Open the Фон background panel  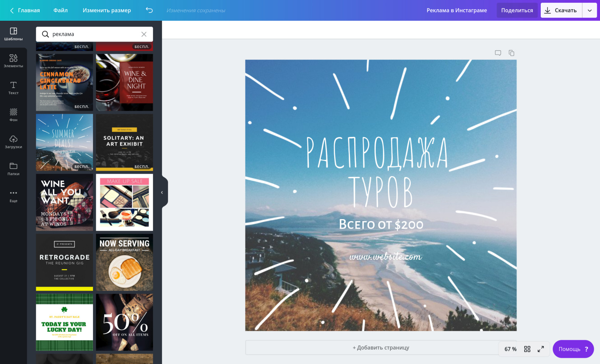pyautogui.click(x=13, y=115)
